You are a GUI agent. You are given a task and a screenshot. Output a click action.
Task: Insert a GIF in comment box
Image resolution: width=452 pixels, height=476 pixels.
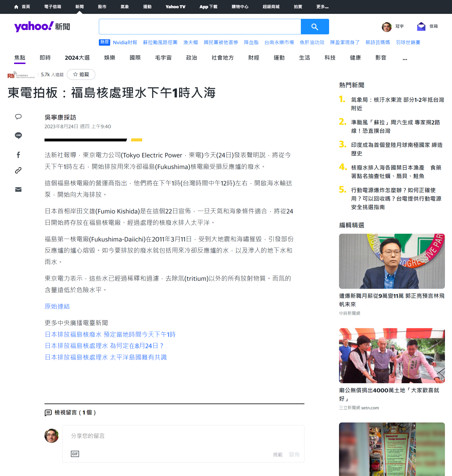(x=75, y=454)
